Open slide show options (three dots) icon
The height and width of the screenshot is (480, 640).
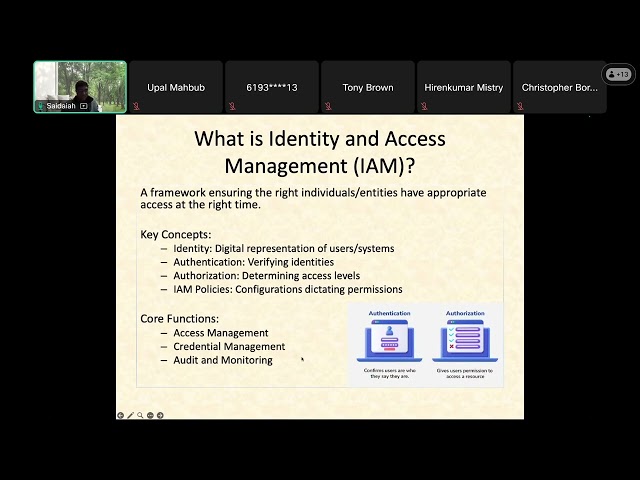click(x=150, y=415)
